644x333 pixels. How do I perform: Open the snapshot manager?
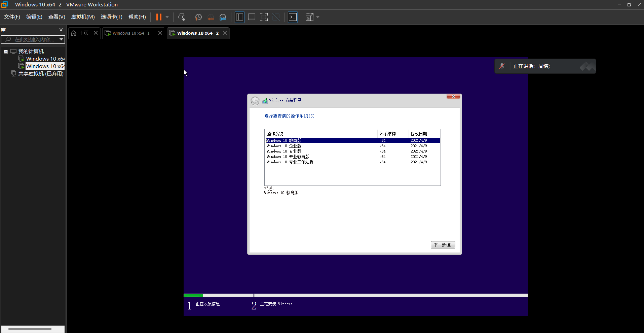point(223,17)
